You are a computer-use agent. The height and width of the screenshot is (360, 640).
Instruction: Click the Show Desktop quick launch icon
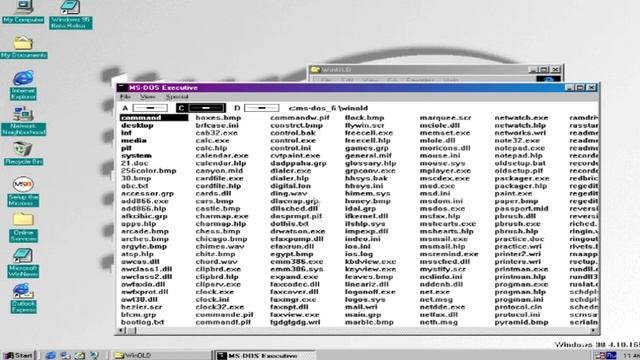coord(80,356)
